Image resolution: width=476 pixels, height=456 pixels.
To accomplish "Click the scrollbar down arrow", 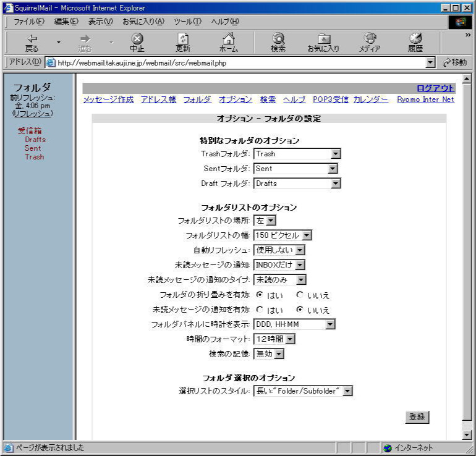I will (x=467, y=435).
